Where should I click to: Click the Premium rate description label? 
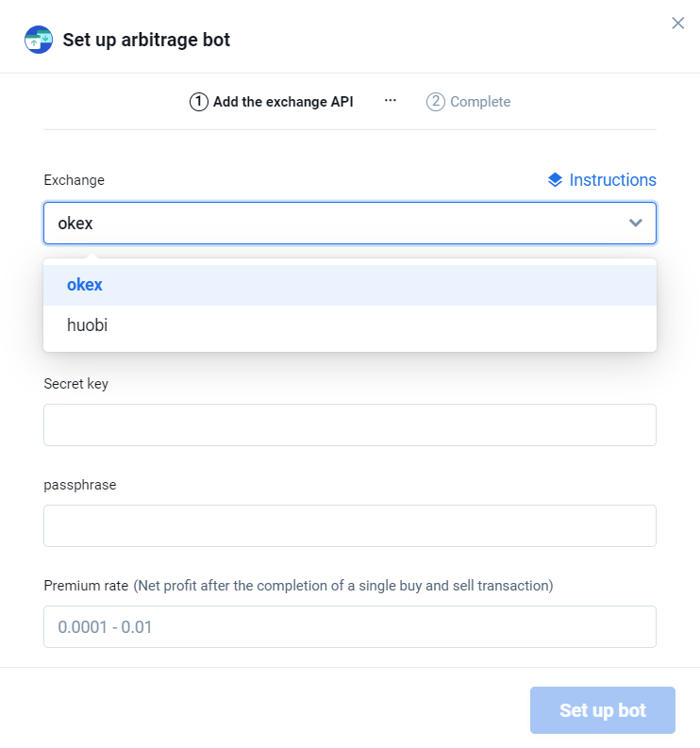[342, 586]
